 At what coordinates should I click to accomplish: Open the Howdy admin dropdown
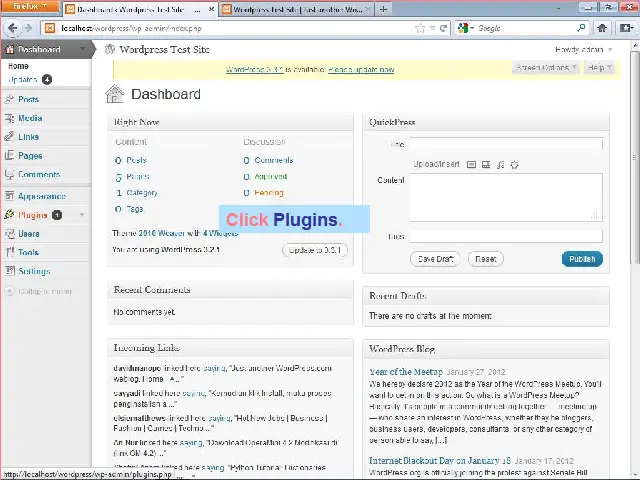tap(584, 50)
